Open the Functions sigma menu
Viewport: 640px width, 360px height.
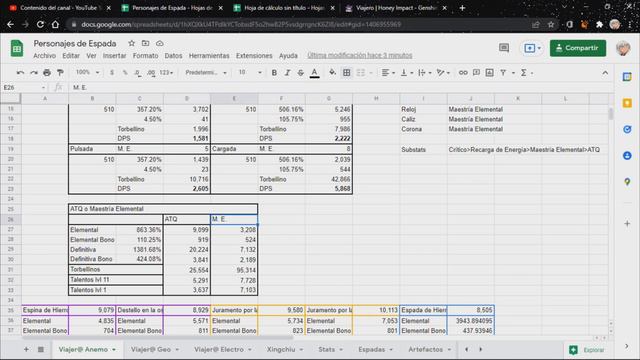[524, 73]
